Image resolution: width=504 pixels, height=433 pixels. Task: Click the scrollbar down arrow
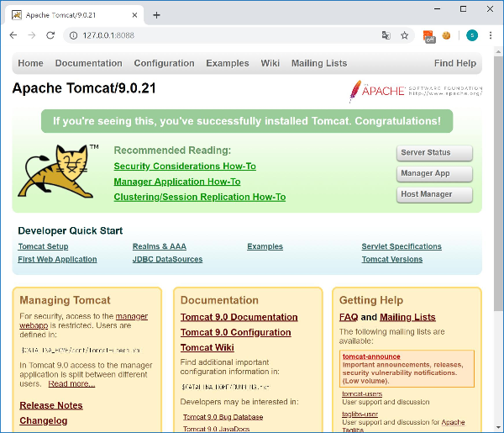[x=498, y=427]
